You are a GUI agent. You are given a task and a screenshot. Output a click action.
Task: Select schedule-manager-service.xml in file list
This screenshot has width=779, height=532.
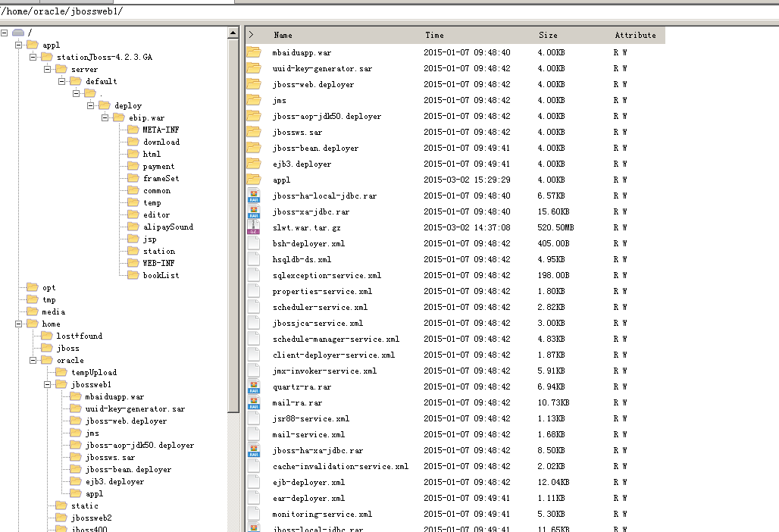tap(336, 339)
